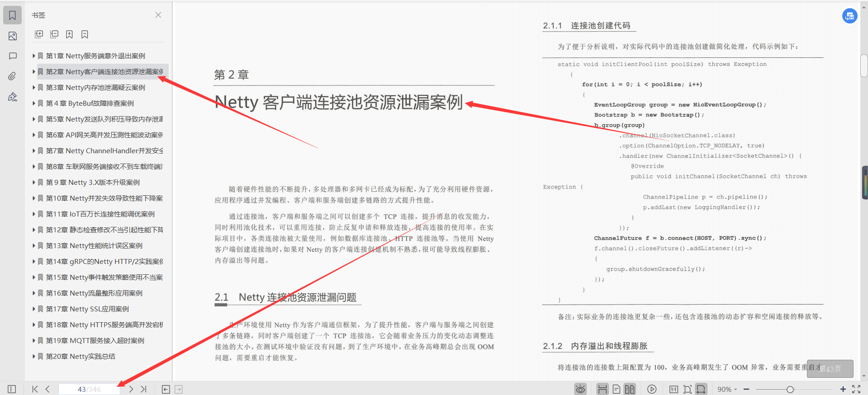The image size is (868, 395).
Task: Close the bookmarks panel
Action: pyautogui.click(x=158, y=15)
